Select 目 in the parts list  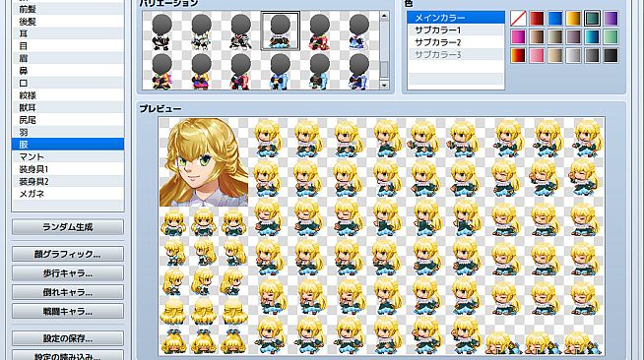click(68, 46)
